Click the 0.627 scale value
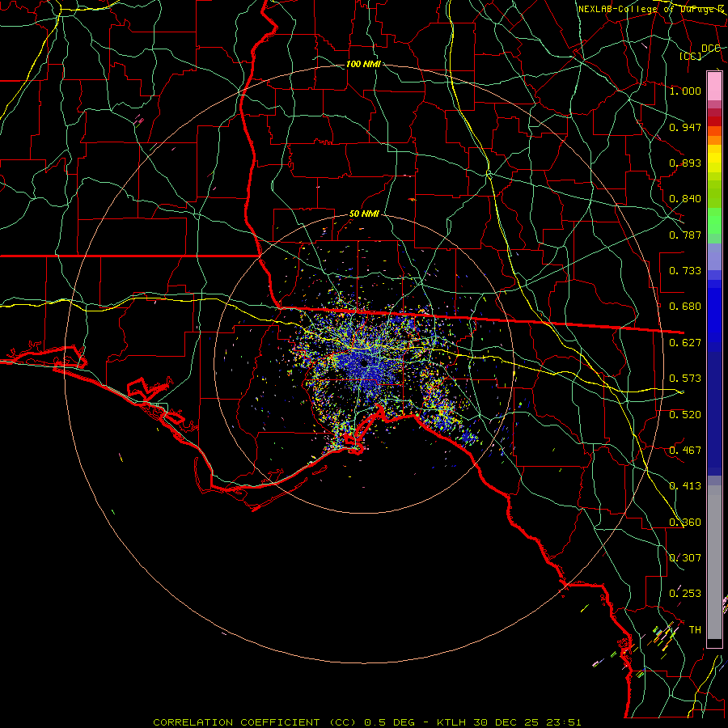Viewport: 728px width, 728px height. pos(685,343)
